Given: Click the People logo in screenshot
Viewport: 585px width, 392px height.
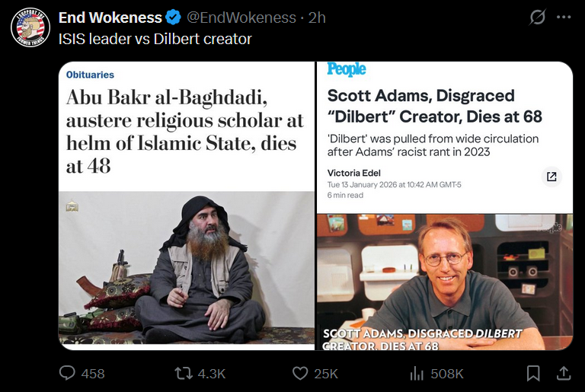Looking at the screenshot, I should 347,69.
